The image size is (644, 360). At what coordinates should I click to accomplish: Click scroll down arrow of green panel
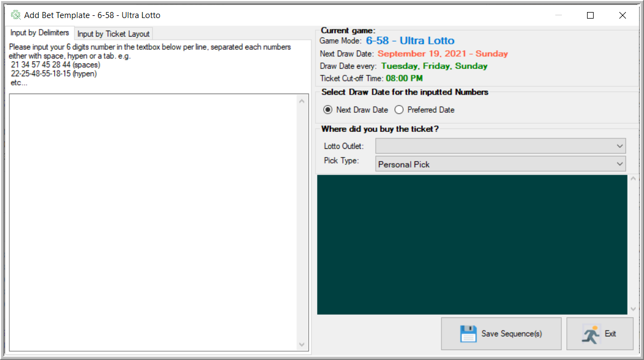633,309
